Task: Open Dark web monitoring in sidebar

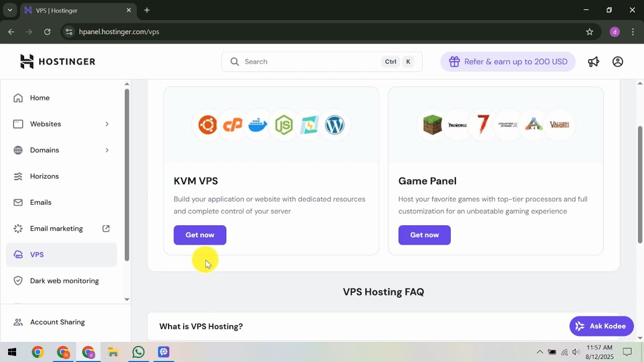Action: pos(61,281)
